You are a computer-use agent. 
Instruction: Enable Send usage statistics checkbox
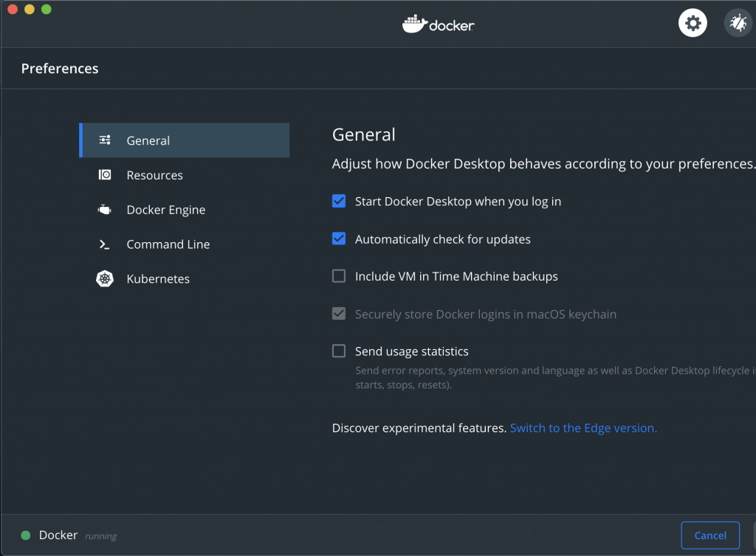[x=339, y=351]
